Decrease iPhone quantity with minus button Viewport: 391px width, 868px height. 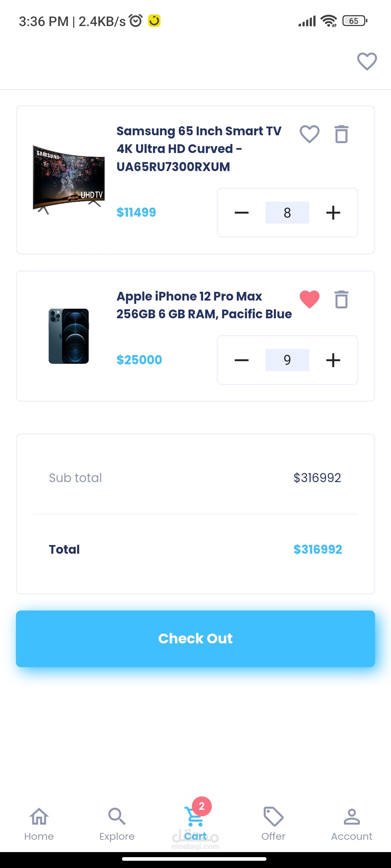pos(241,360)
